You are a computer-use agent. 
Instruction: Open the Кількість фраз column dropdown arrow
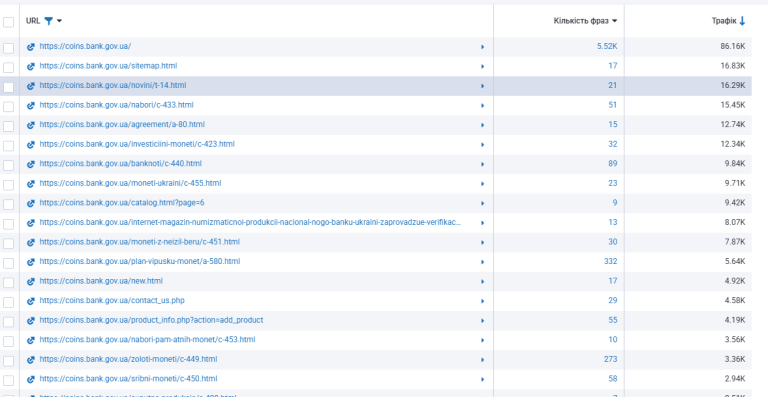[614, 21]
